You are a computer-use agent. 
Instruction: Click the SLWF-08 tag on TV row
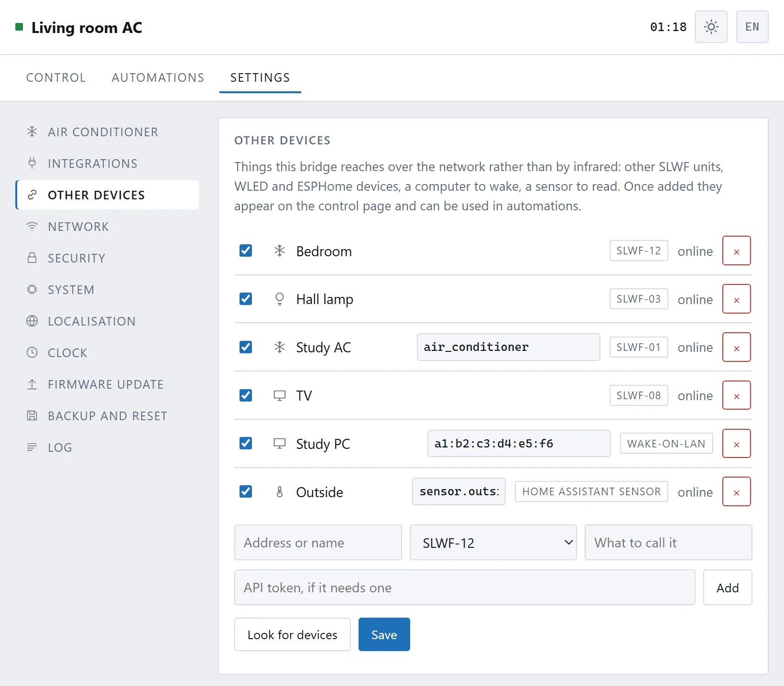pos(639,395)
